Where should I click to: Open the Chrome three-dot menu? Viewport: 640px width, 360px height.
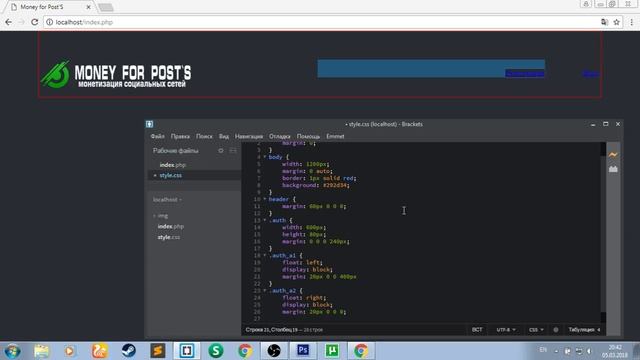(x=631, y=22)
